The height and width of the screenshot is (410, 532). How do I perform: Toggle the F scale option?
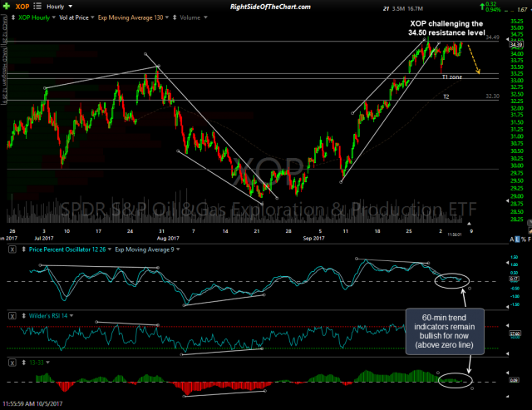coord(530,240)
